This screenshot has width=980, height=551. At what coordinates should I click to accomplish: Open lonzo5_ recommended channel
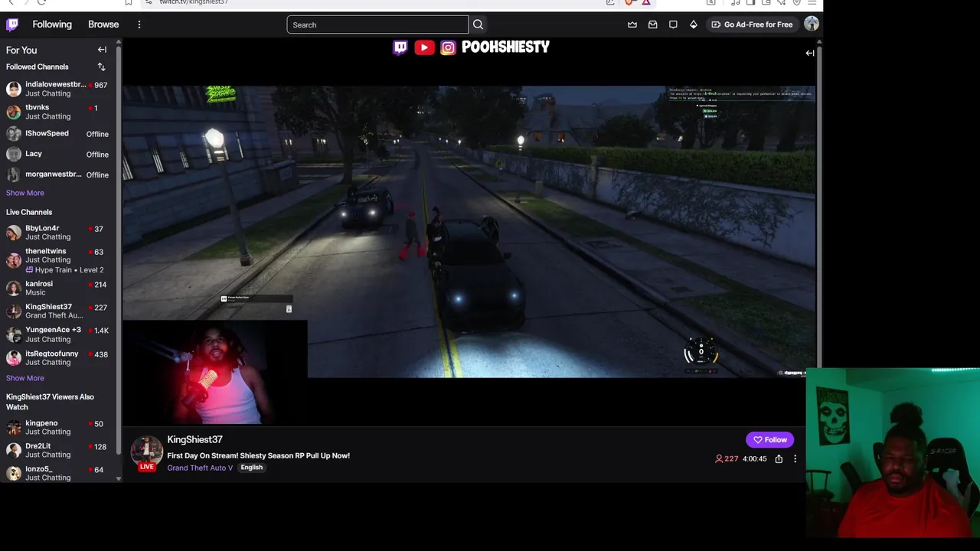click(x=58, y=473)
